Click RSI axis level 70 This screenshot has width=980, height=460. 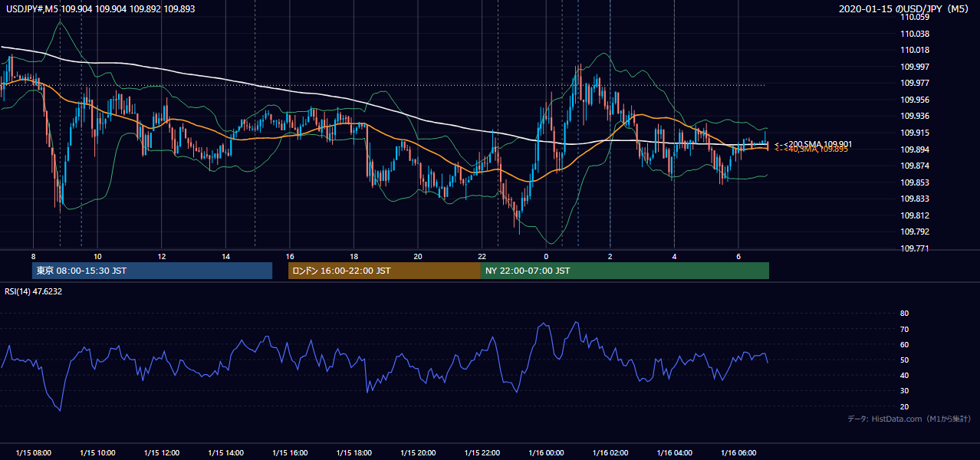[x=905, y=329]
